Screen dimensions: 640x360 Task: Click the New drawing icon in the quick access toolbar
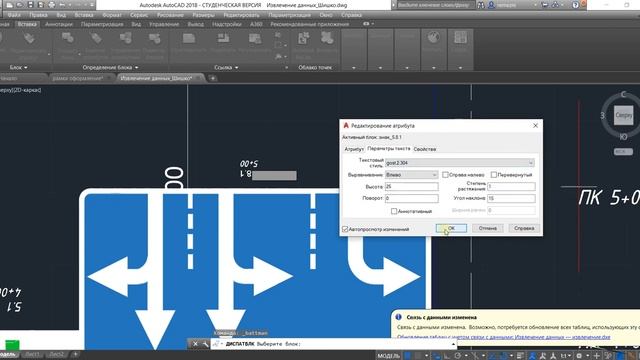click(x=9, y=5)
